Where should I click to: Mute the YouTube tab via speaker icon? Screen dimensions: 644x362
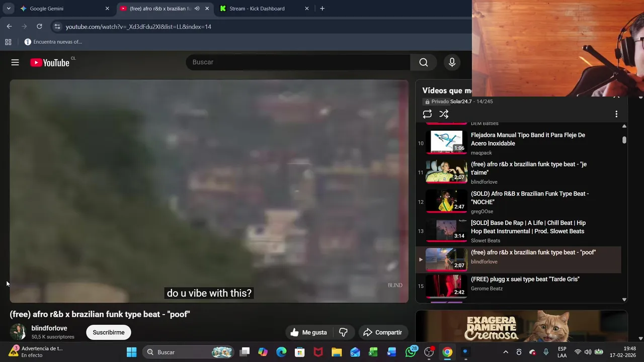pos(197,9)
